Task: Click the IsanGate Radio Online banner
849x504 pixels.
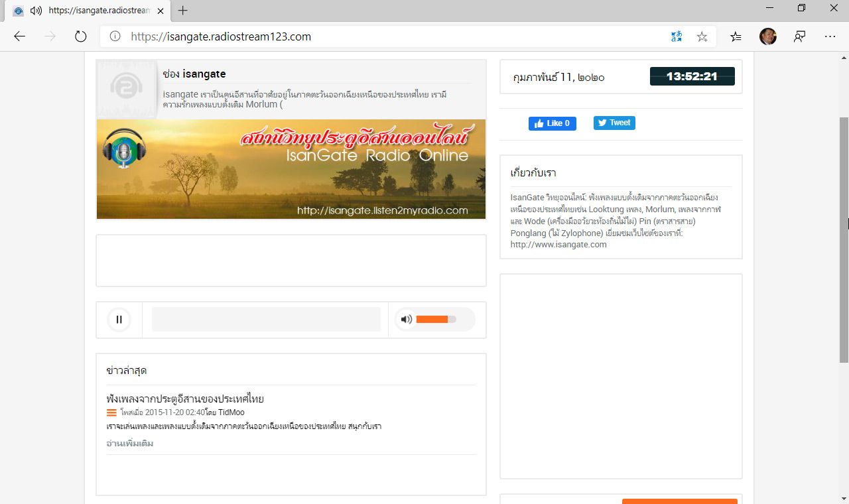Action: coord(291,169)
